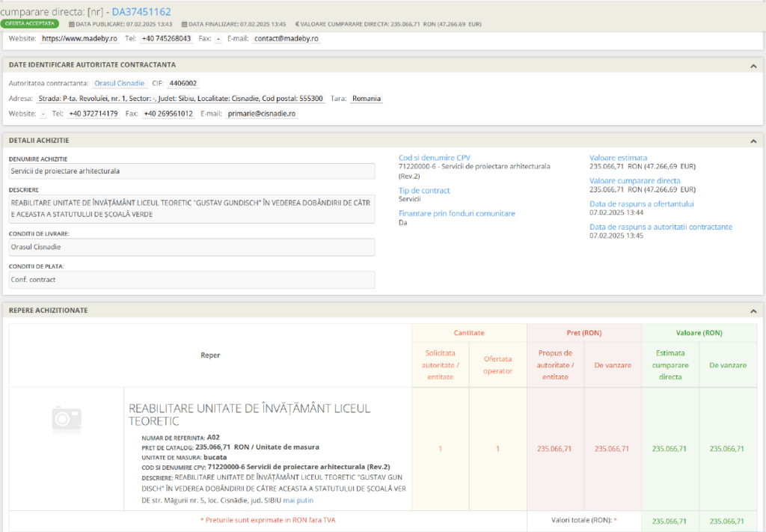This screenshot has width=766, height=532.
Task: Click the 'mai putin' link in the item description
Action: point(298,500)
